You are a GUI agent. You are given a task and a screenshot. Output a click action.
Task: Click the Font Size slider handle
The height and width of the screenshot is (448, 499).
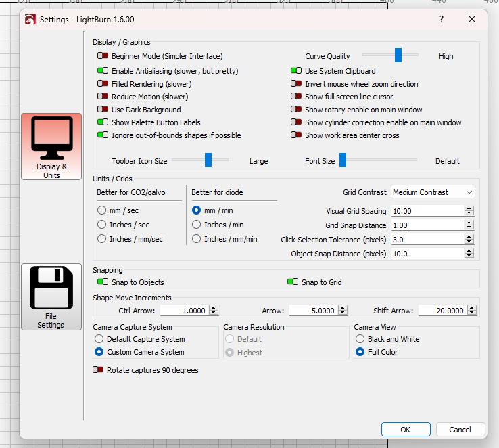click(343, 160)
